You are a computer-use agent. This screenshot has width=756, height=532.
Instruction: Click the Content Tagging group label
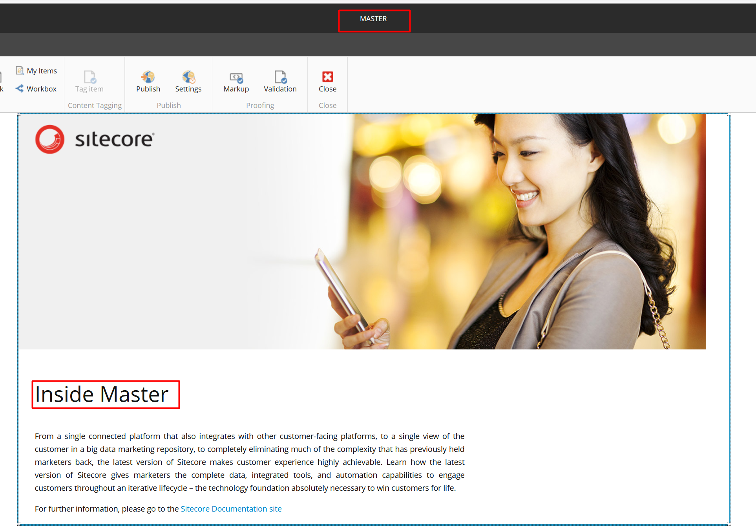tap(95, 105)
